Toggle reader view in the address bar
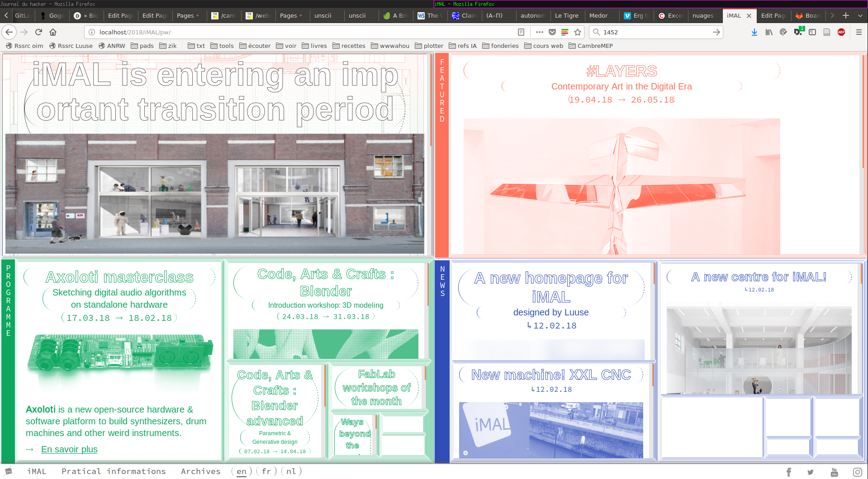Image resolution: width=868 pixels, height=479 pixels. coord(521,32)
